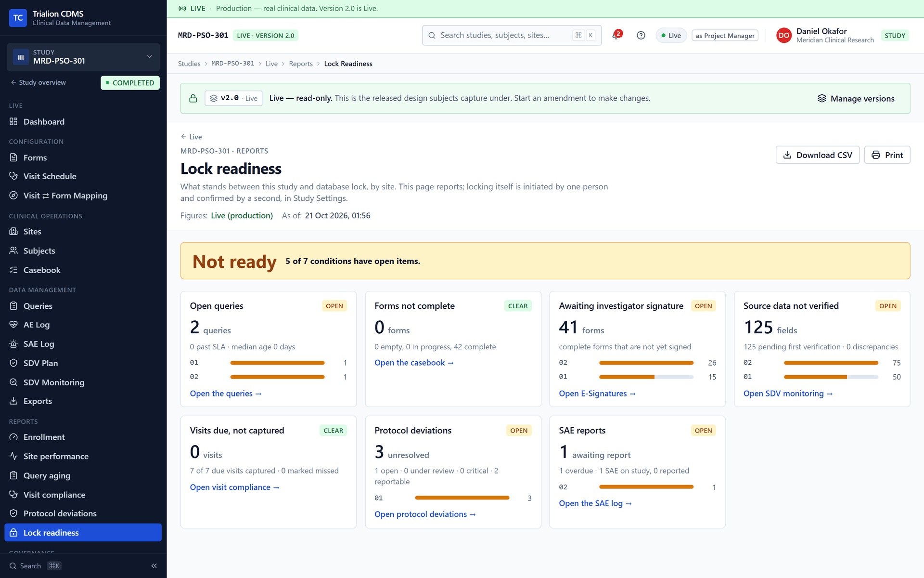Open the help question-mark icon

pos(641,35)
